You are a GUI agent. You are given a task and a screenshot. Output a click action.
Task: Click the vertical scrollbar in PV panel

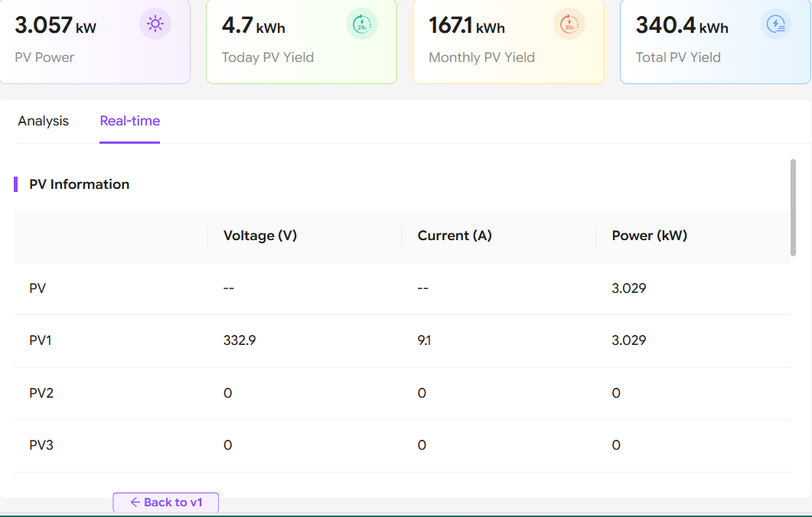[793, 207]
